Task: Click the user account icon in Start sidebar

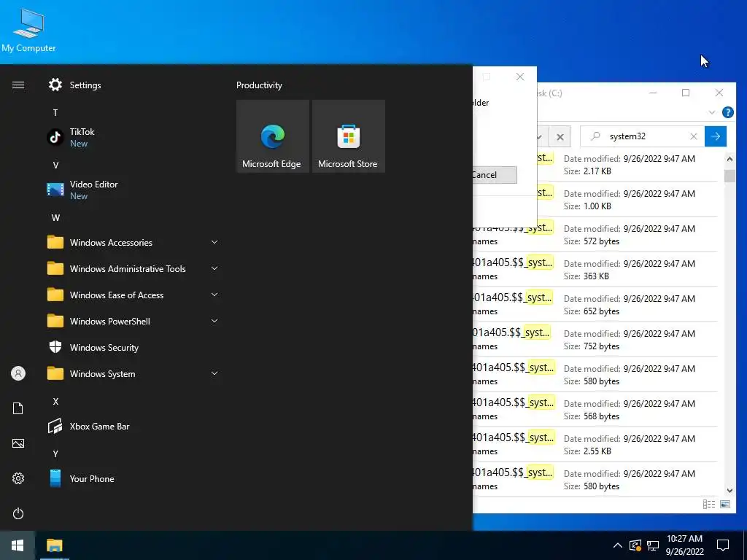Action: [18, 373]
